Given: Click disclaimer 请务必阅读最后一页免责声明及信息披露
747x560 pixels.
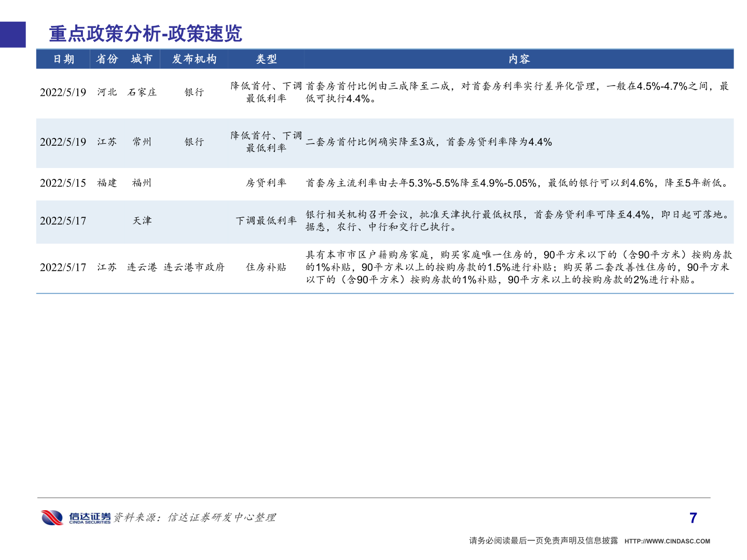Looking at the screenshot, I should click(x=544, y=541).
